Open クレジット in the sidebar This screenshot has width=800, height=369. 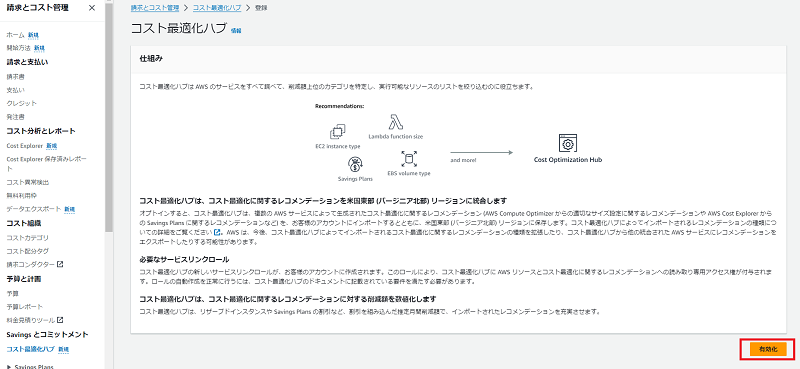[21, 103]
